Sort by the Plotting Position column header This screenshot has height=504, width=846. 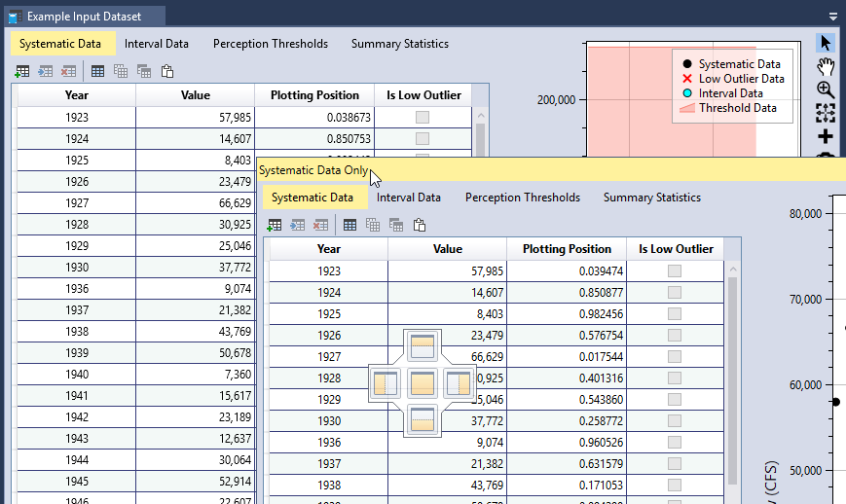[567, 249]
